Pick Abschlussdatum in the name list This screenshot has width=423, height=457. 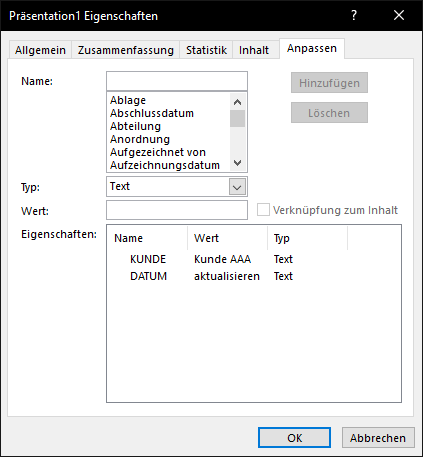coord(169,113)
